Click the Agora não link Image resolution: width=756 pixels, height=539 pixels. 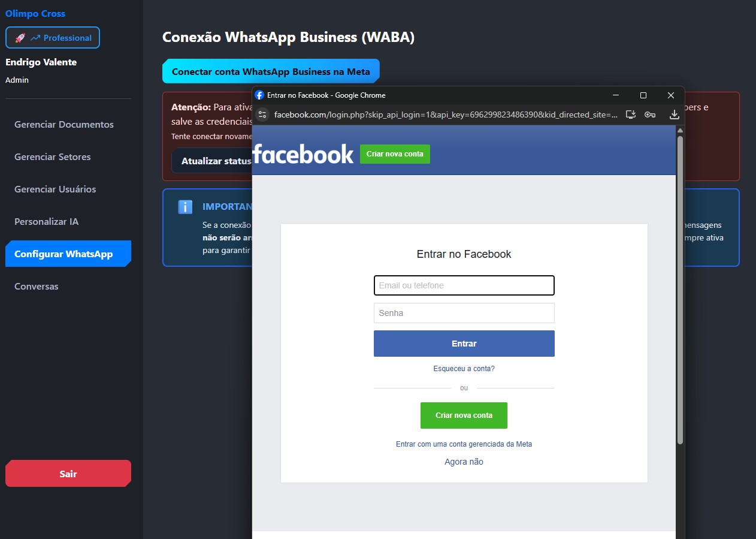tap(464, 462)
